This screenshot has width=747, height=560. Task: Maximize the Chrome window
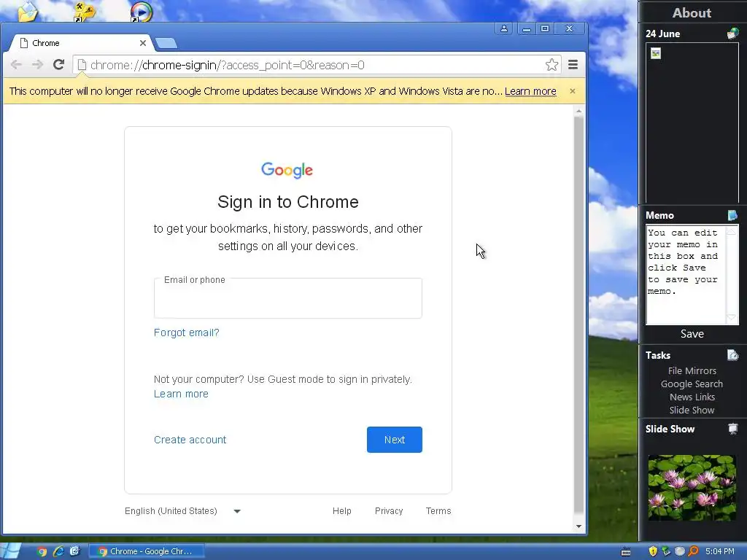point(544,28)
